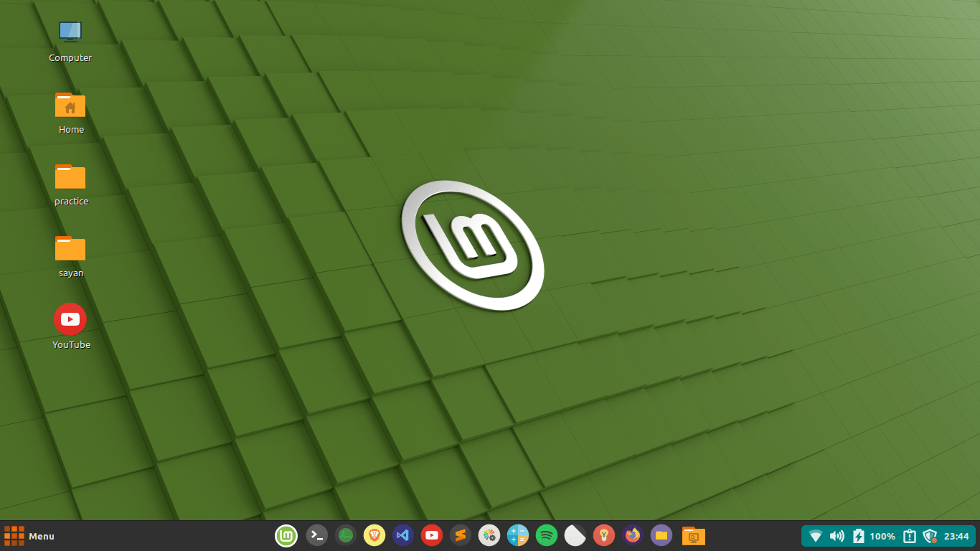Open the color wheel settings app in panel
This screenshot has height=551, width=980.
tap(489, 535)
